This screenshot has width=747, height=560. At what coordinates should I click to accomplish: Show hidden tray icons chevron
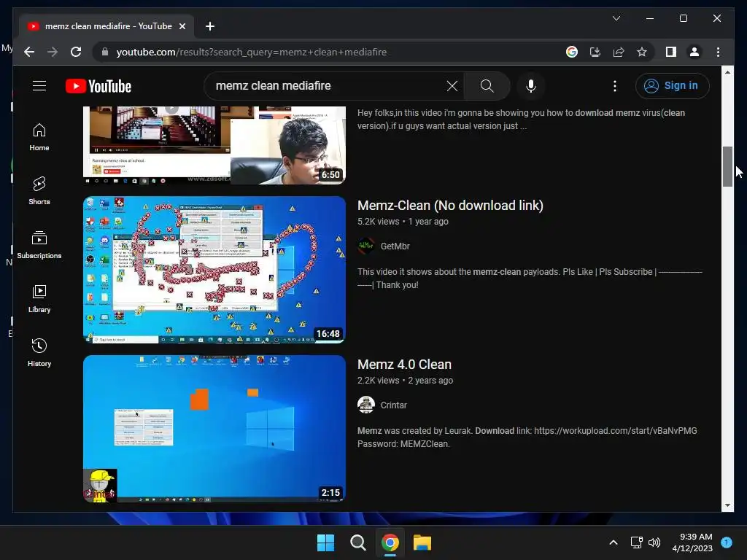click(614, 542)
